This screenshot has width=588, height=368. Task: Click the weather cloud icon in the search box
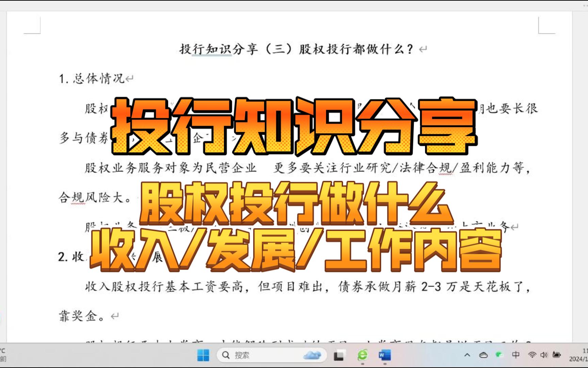(312, 355)
